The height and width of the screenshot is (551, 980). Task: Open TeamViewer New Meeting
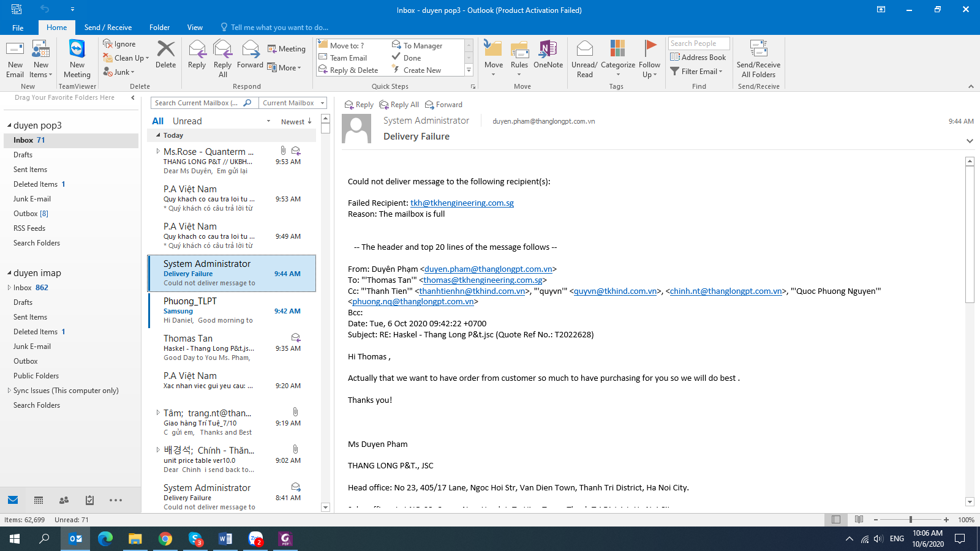point(77,59)
